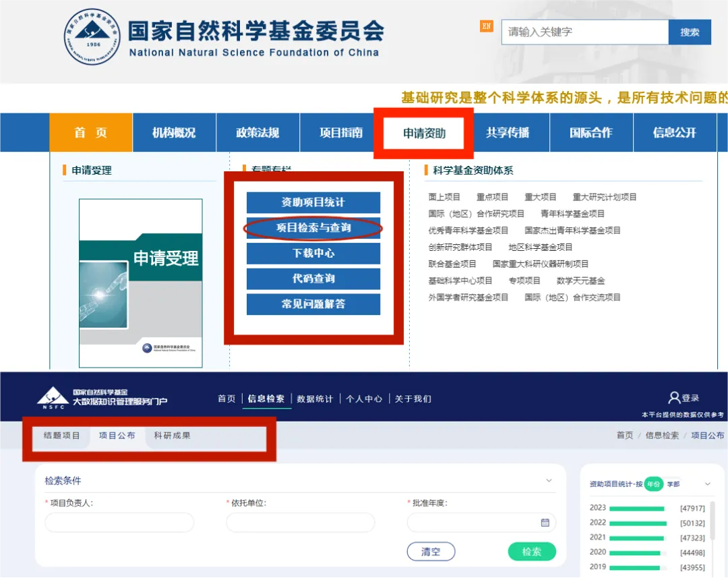The width and height of the screenshot is (728, 578).
Task: Open the 国家杰出青年科学基金项目 link
Action: [572, 231]
